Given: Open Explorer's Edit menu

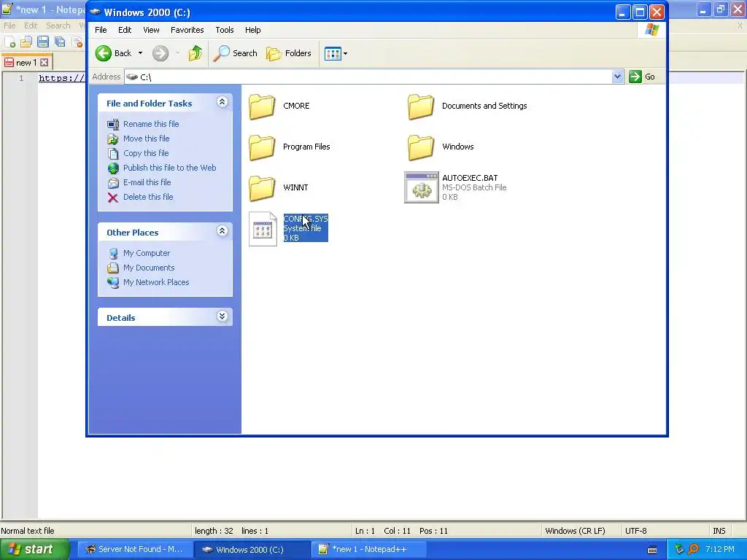Looking at the screenshot, I should [x=125, y=30].
